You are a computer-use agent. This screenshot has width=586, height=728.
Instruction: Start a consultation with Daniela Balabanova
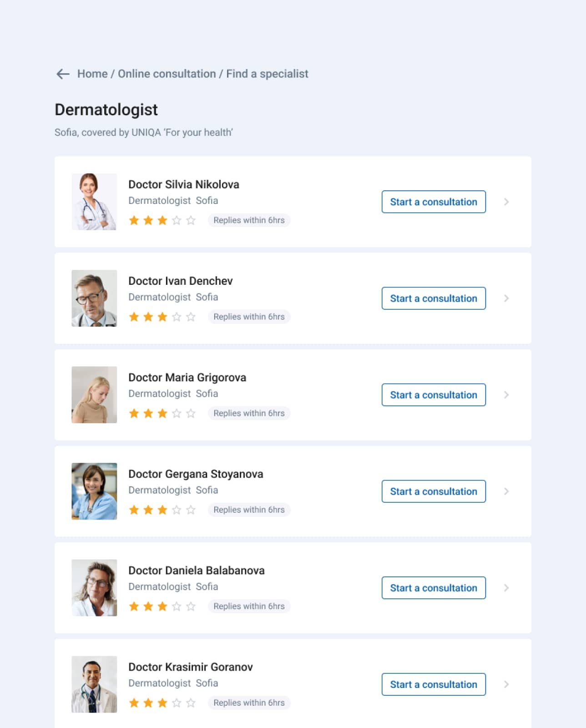pyautogui.click(x=433, y=588)
